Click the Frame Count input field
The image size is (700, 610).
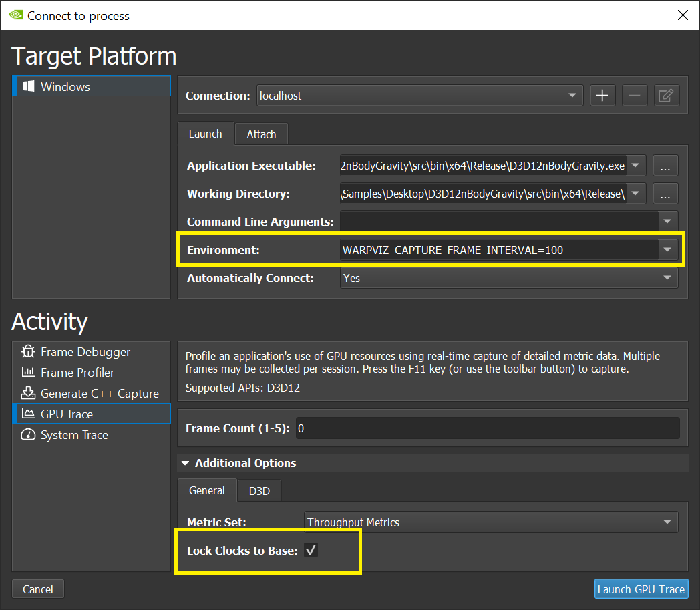click(488, 428)
